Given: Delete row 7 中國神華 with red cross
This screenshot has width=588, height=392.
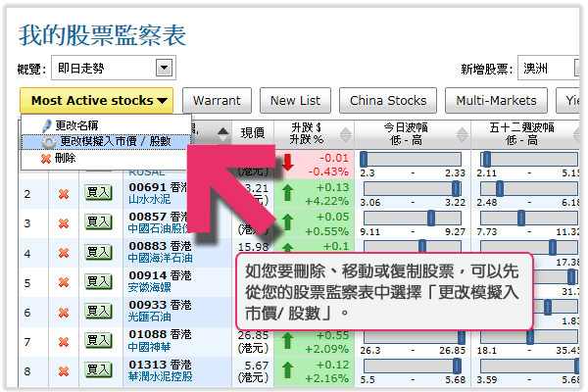Looking at the screenshot, I should (x=64, y=342).
